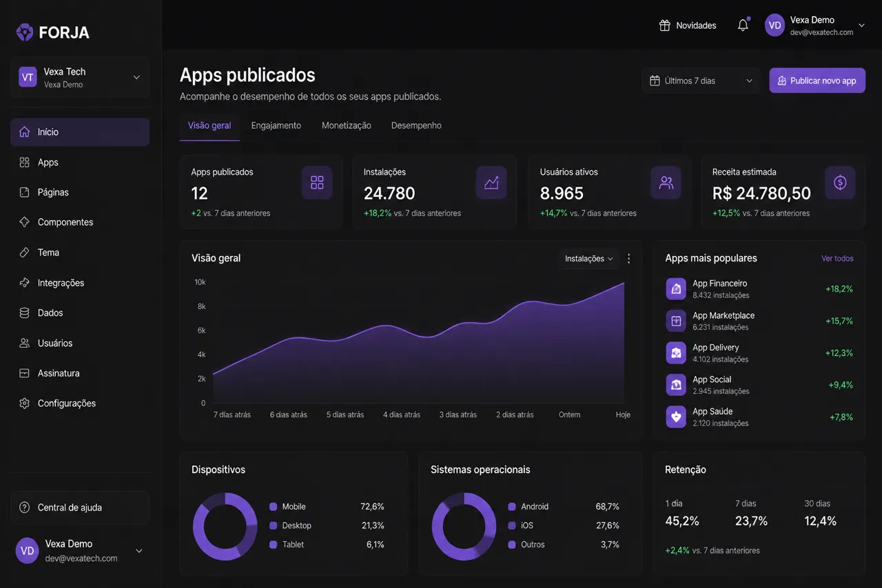Click the Apps publicados card grid icon
The image size is (882, 588).
coord(317,182)
